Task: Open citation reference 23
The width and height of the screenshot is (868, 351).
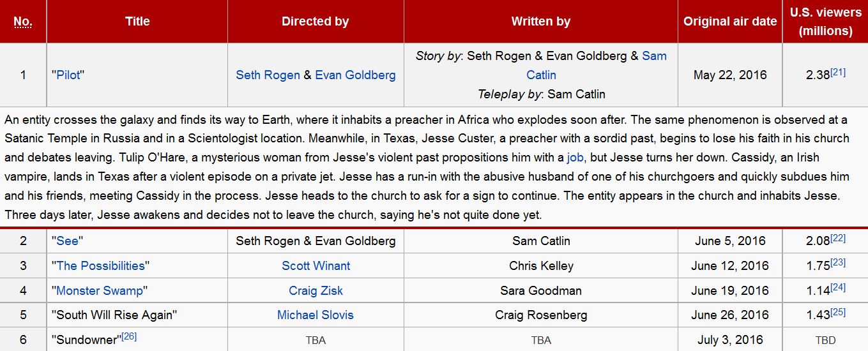Action: (838, 263)
